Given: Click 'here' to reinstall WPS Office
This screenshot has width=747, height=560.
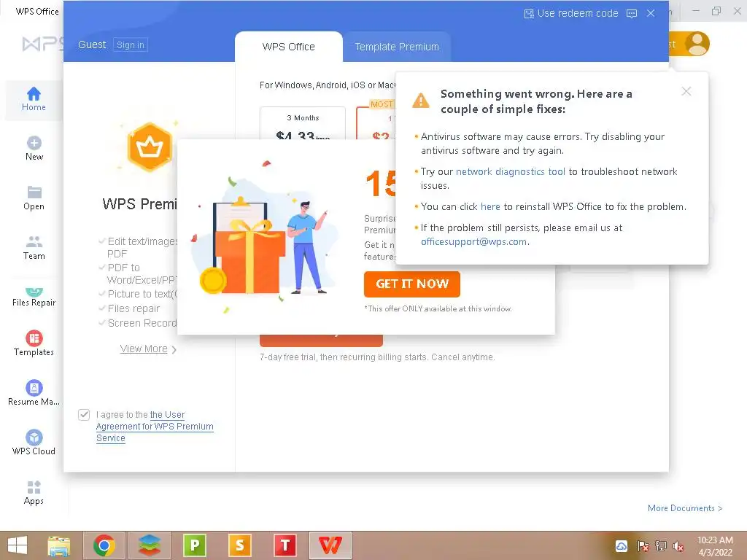Looking at the screenshot, I should (490, 206).
